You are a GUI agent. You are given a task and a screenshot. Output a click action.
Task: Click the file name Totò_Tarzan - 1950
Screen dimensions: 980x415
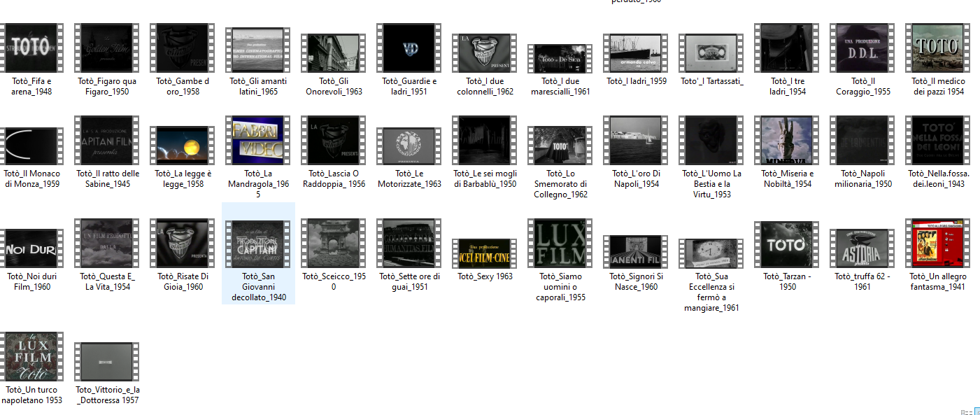[x=787, y=281]
